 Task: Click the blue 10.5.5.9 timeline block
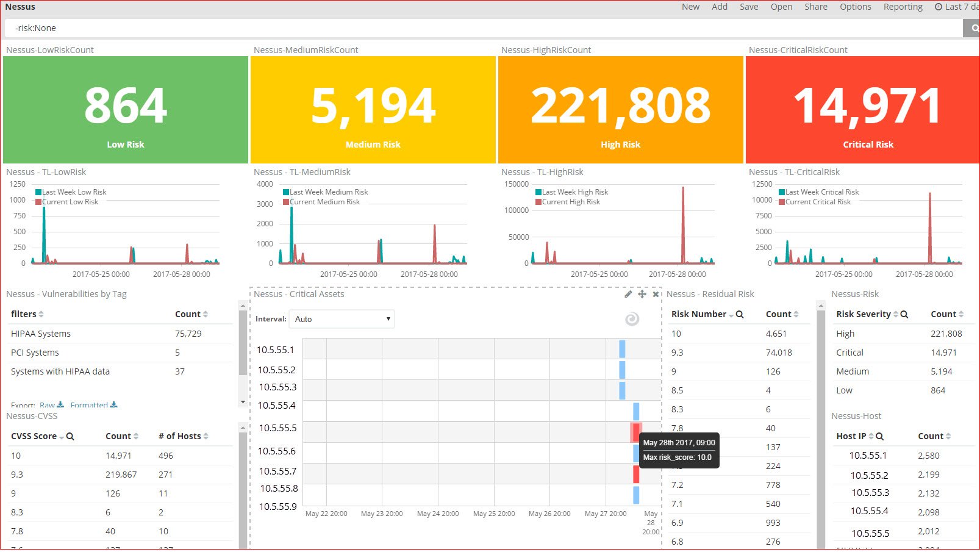coord(636,495)
